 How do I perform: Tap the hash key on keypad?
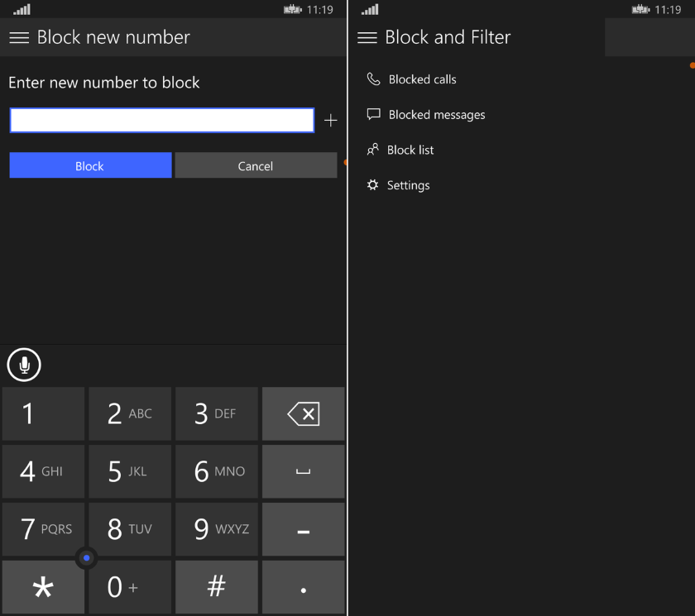217,587
